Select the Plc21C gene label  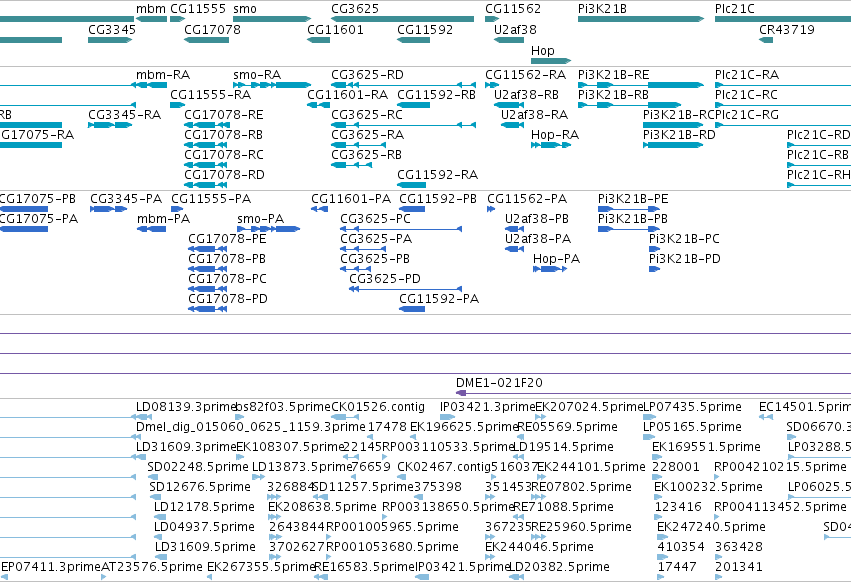[x=735, y=9]
